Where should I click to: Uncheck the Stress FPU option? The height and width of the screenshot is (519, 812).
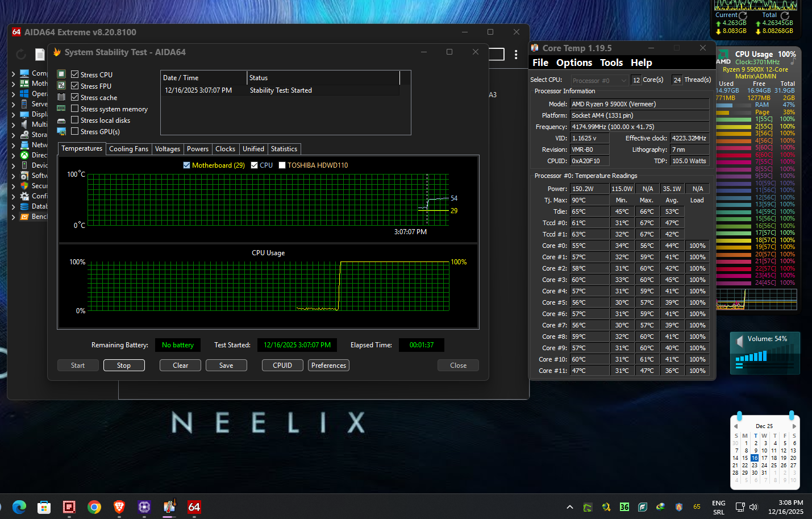pyautogui.click(x=74, y=86)
